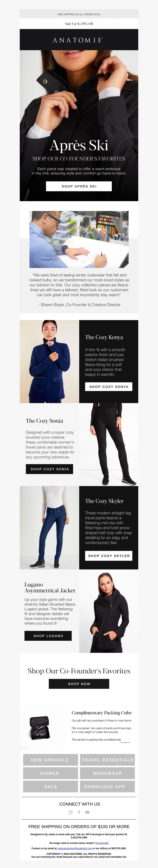Viewport: 158px width, 868px height.
Task: Open the Menswear navigation tile
Action: click(x=107, y=773)
